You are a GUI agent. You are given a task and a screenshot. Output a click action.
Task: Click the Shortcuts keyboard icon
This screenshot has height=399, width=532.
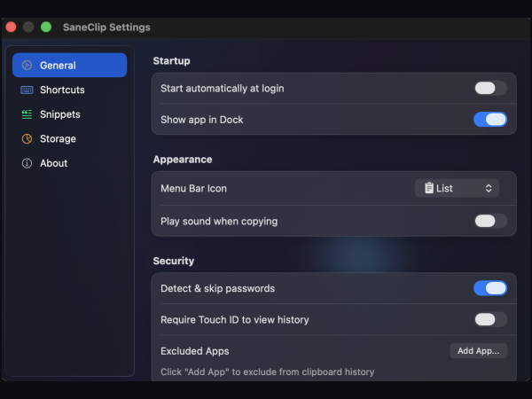pos(27,90)
